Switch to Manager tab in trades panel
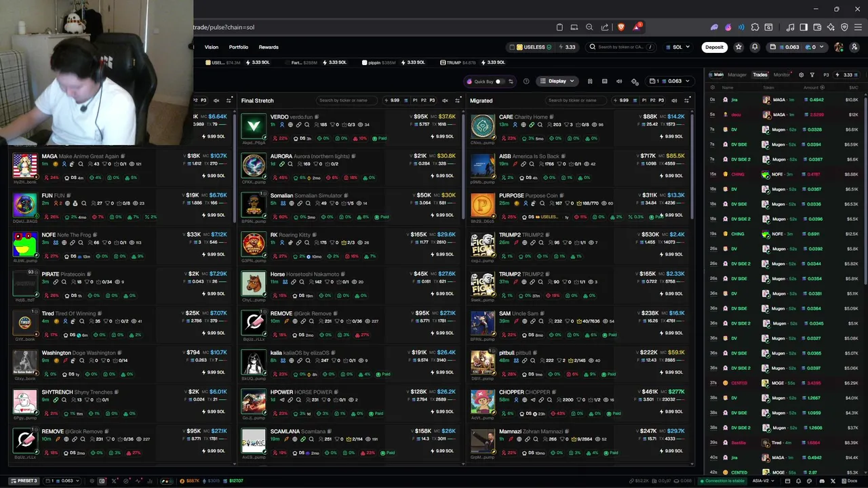The width and height of the screenshot is (868, 488). (737, 75)
